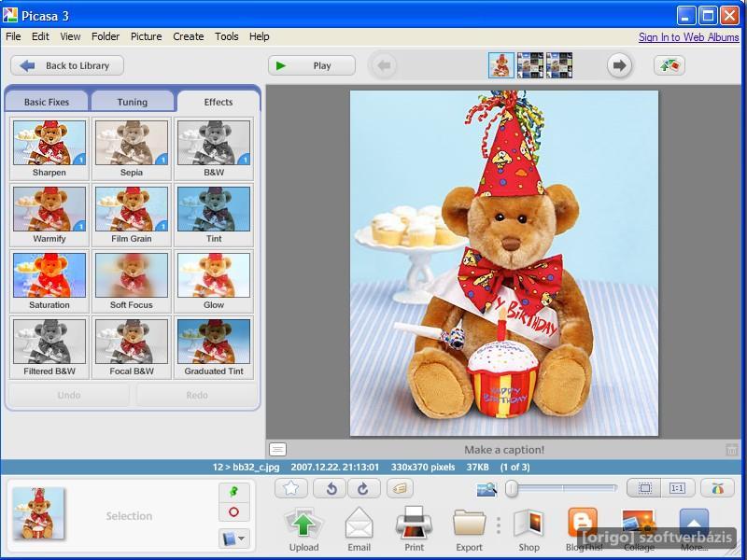Screen dimensions: 747x560
Task: Apply the Soft Focus effect
Action: pos(132,281)
